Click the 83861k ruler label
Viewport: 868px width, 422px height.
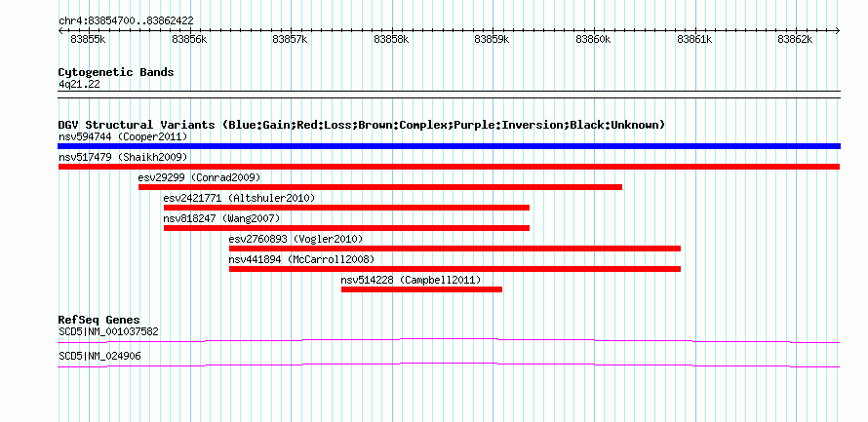coord(694,39)
